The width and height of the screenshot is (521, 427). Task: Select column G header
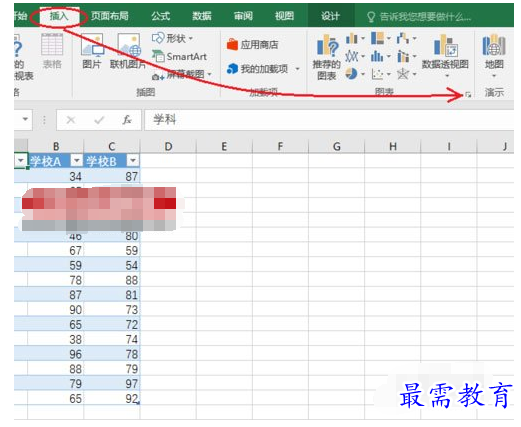coord(337,146)
